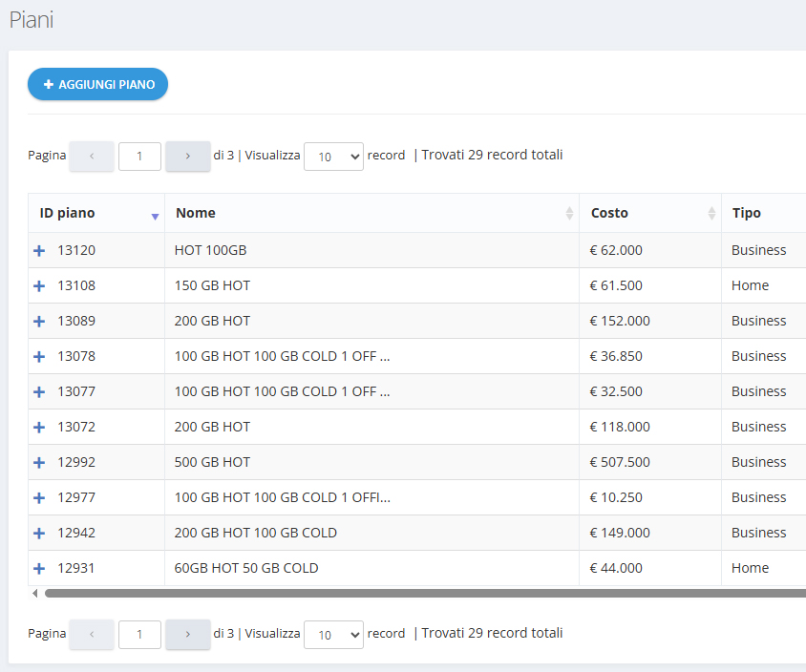
Task: Show details for plan 12977
Action: [39, 497]
